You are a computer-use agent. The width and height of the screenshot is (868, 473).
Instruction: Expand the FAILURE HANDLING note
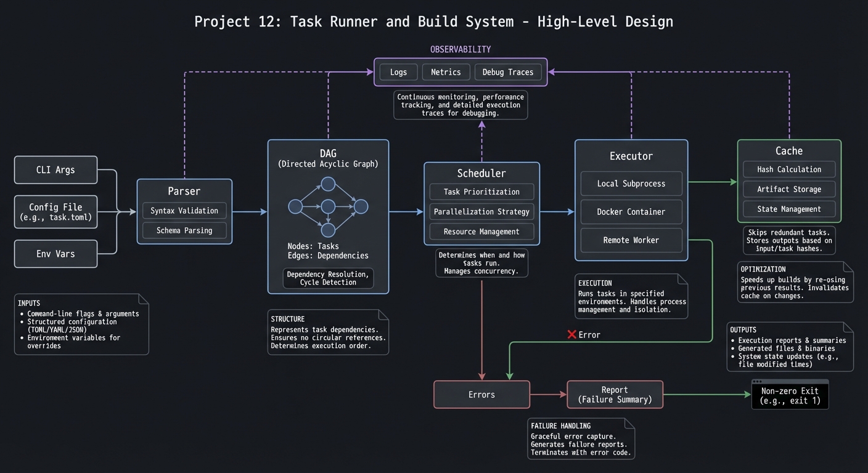coord(580,439)
